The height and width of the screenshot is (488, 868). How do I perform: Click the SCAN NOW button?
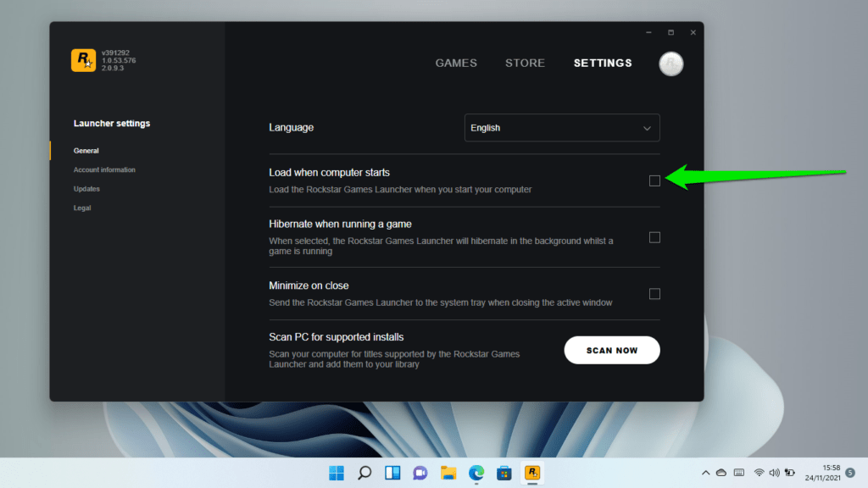point(612,350)
